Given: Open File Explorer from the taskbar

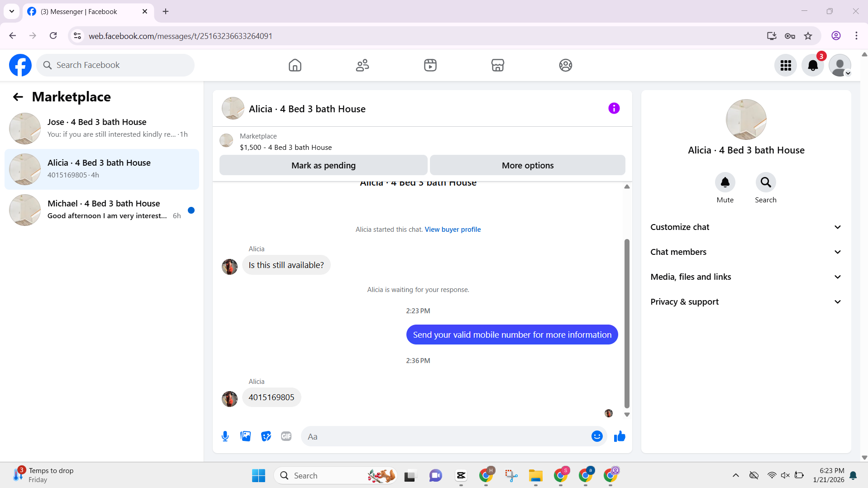Looking at the screenshot, I should [x=536, y=475].
